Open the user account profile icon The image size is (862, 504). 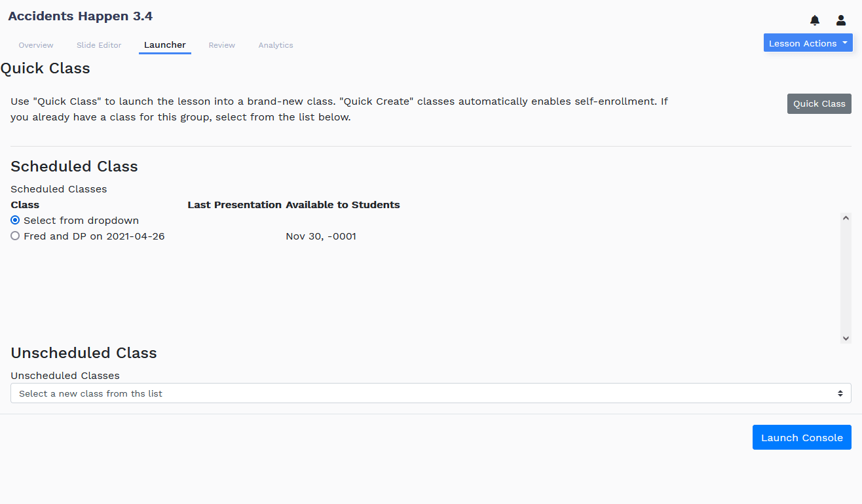841,20
